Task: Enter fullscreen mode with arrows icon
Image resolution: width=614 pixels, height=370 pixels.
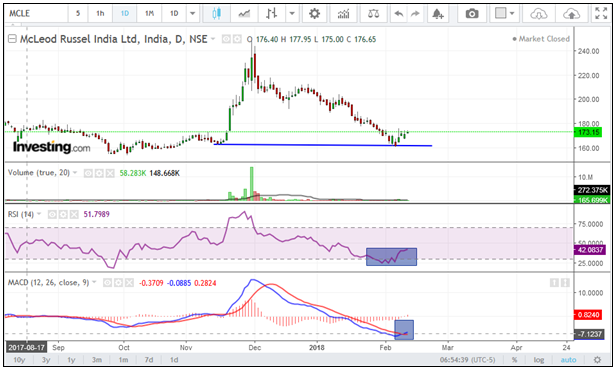Action: click(x=601, y=14)
